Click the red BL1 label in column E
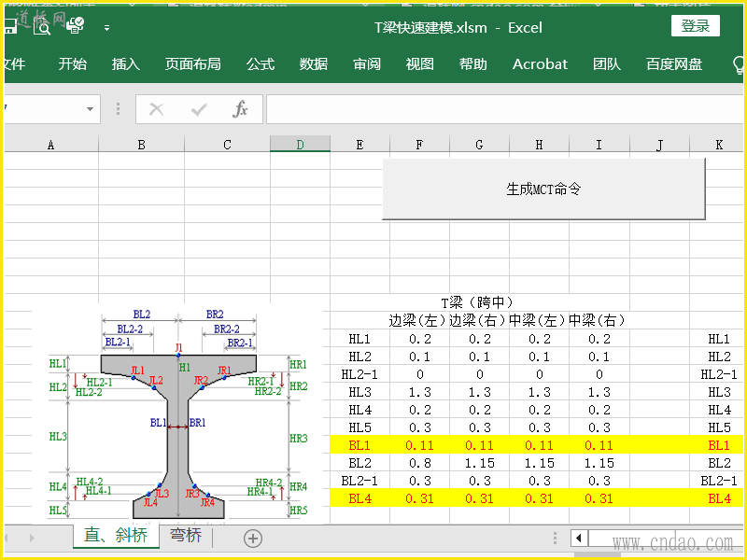The width and height of the screenshot is (747, 560). (359, 445)
